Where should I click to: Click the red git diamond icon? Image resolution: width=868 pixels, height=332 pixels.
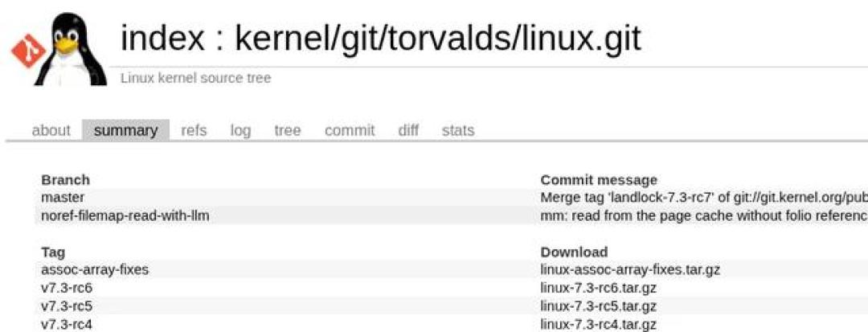tap(28, 51)
